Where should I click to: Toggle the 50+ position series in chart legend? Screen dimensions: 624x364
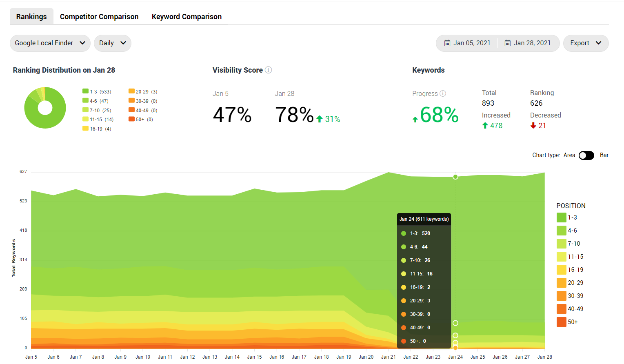pos(562,322)
